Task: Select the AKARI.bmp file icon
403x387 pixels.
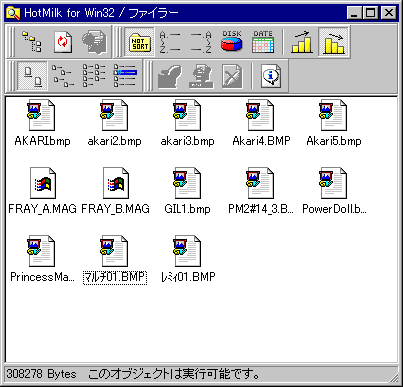Action: point(42,115)
